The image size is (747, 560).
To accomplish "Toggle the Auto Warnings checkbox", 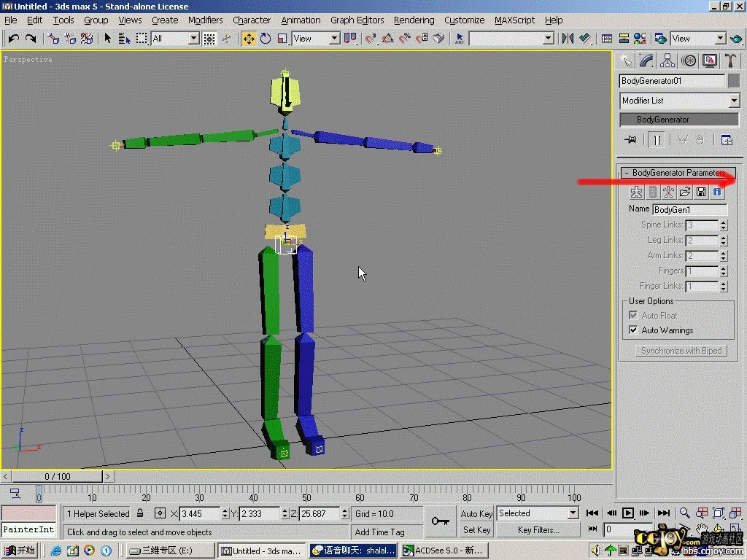I will (633, 330).
